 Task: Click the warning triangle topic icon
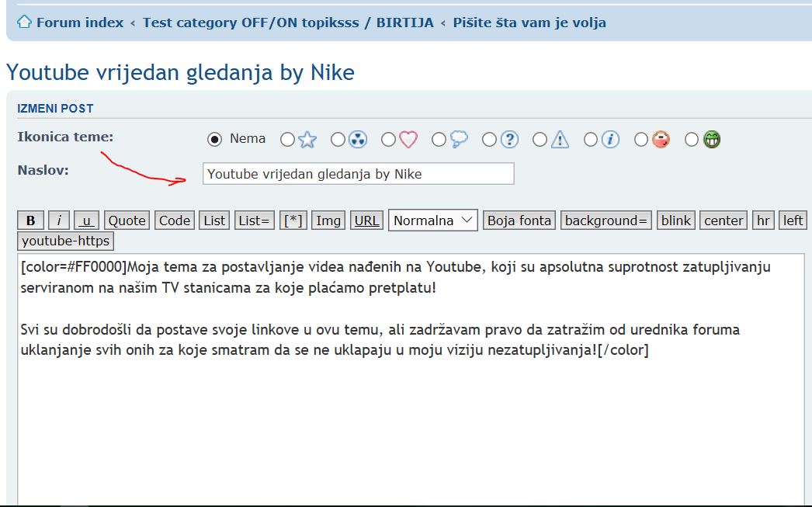[x=560, y=140]
